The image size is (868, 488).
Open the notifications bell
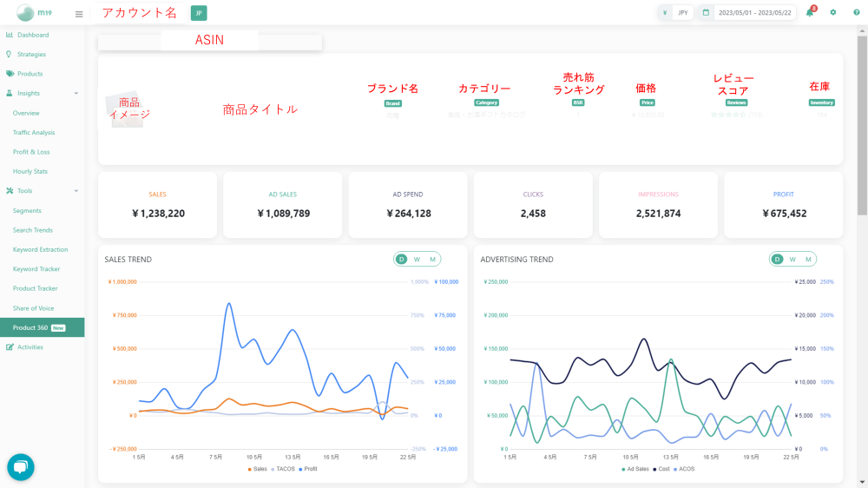[810, 13]
